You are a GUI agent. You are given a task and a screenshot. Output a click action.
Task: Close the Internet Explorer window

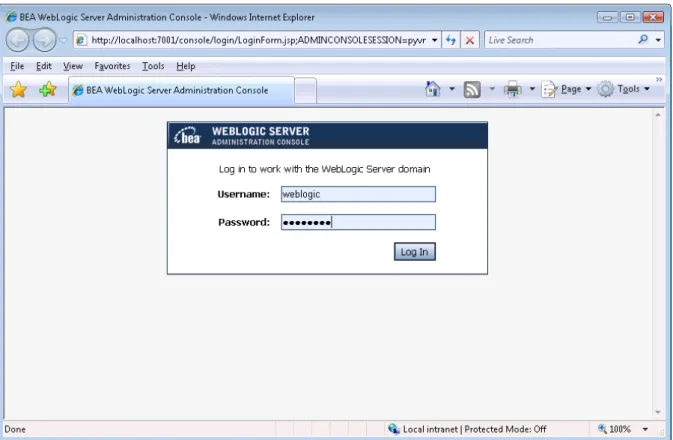pos(653,18)
